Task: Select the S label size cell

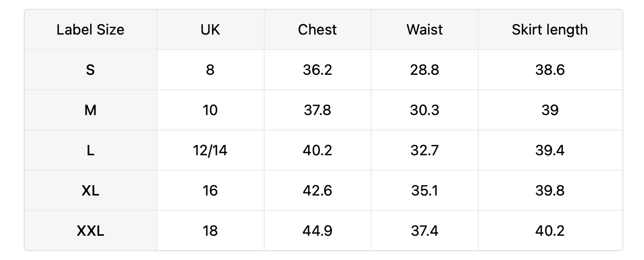Action: click(x=90, y=70)
